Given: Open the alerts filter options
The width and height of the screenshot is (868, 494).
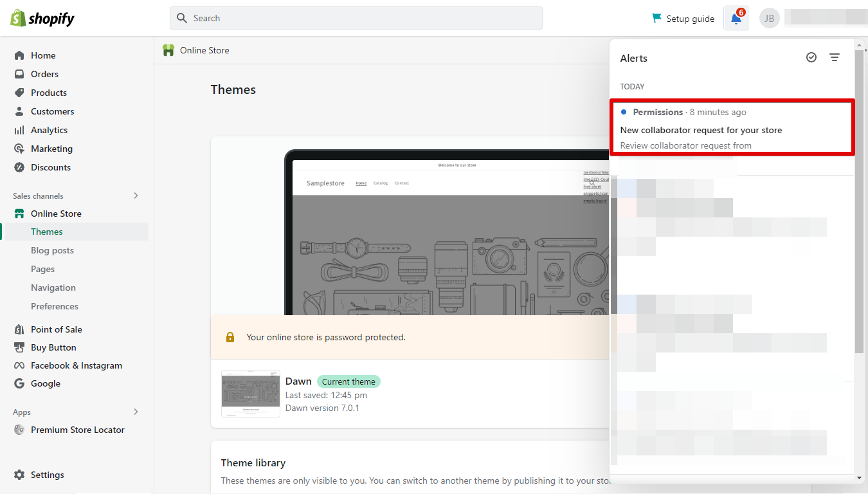Looking at the screenshot, I should [x=835, y=57].
